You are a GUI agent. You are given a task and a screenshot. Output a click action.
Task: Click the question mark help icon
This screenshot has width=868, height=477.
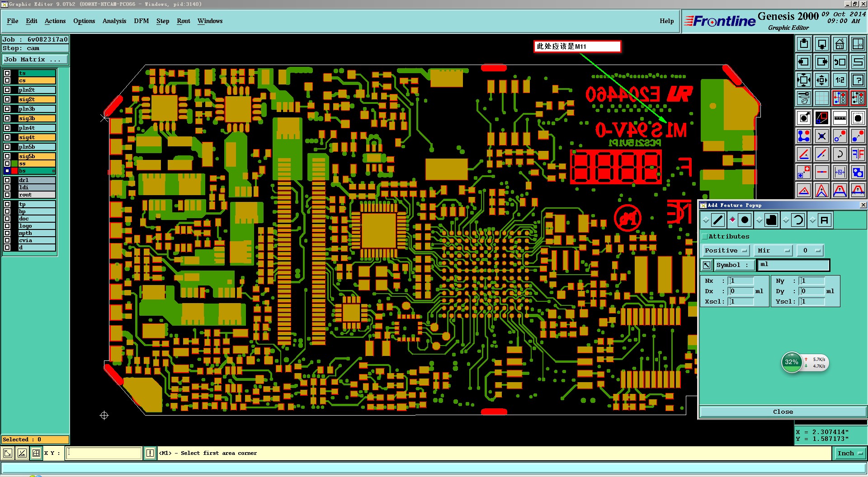858,80
